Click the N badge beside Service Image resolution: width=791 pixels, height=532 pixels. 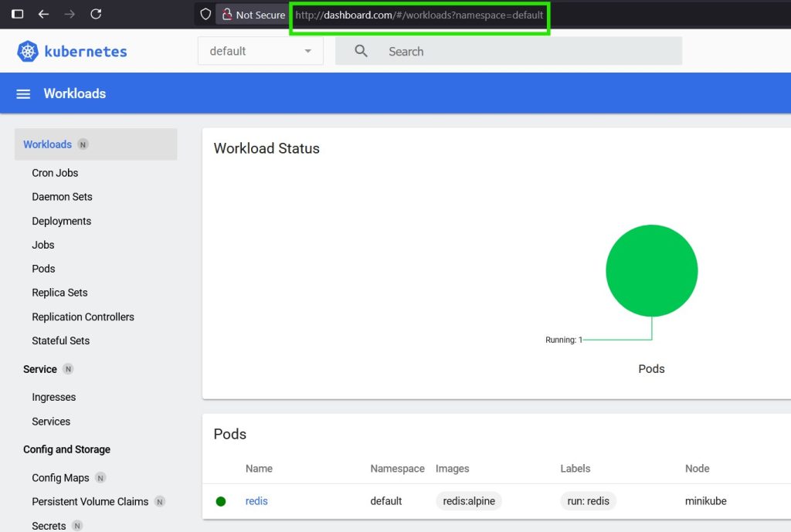tap(68, 369)
